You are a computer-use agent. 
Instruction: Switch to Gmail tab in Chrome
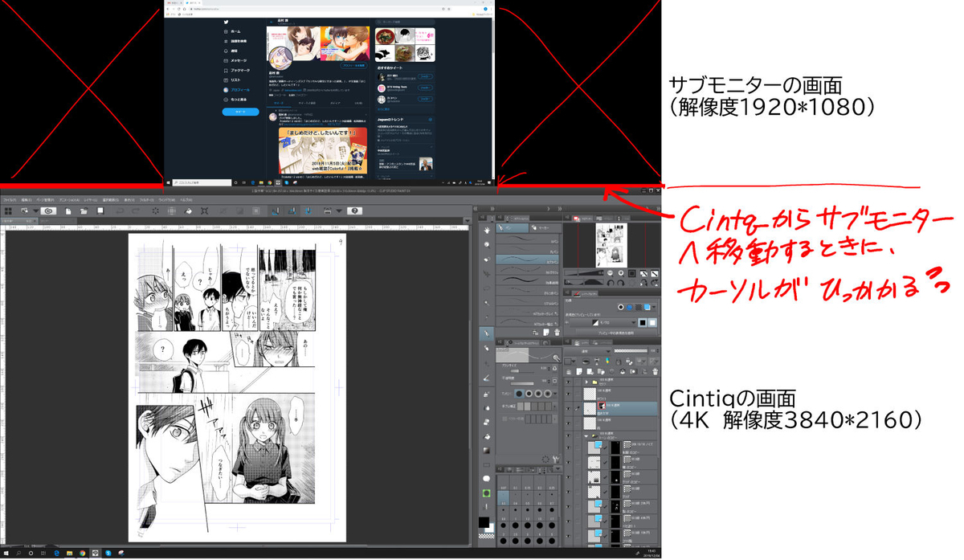[x=174, y=2]
